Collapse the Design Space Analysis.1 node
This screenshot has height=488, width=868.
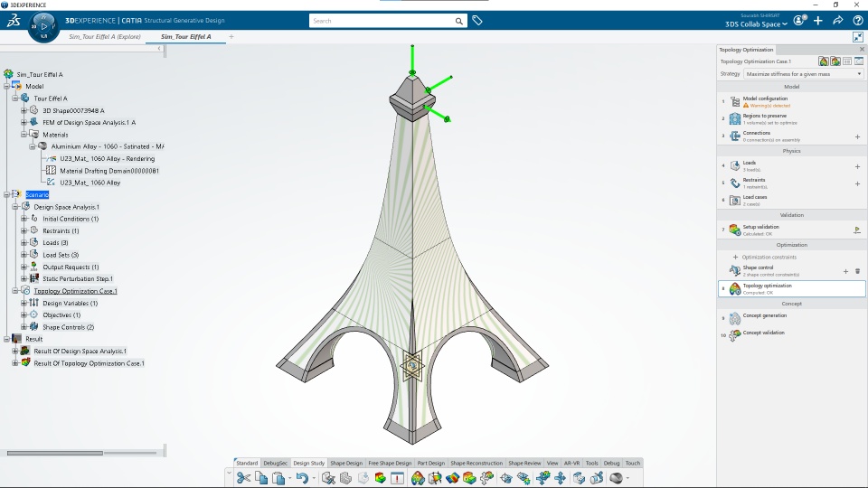15,206
